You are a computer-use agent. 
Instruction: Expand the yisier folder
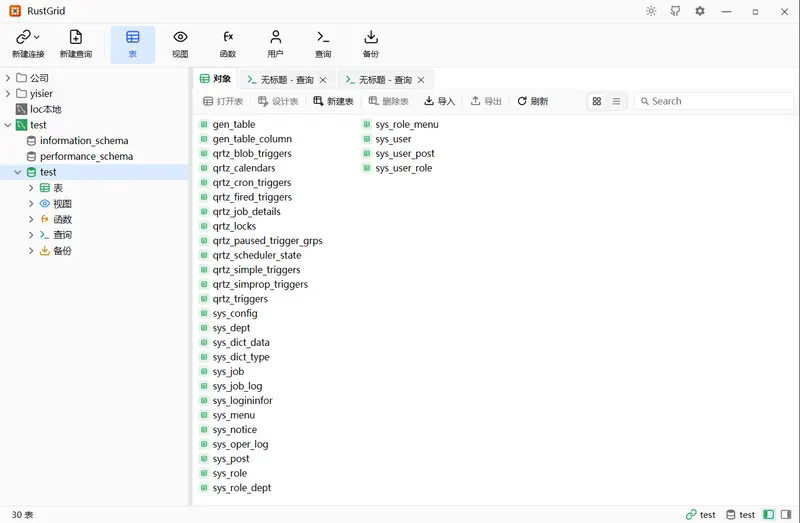point(8,93)
